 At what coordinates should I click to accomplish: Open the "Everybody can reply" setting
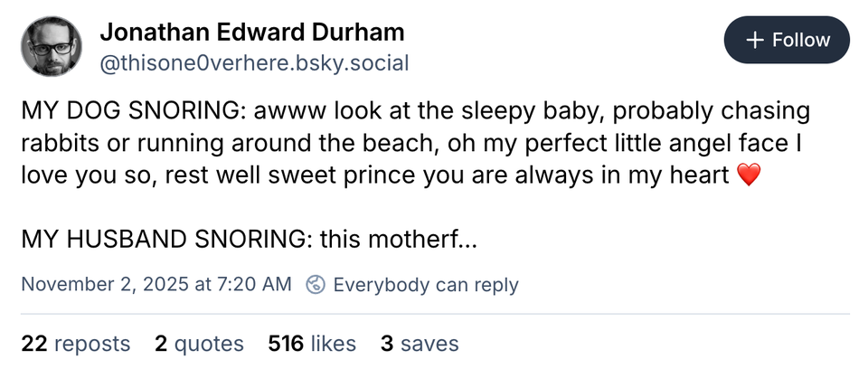tap(426, 285)
